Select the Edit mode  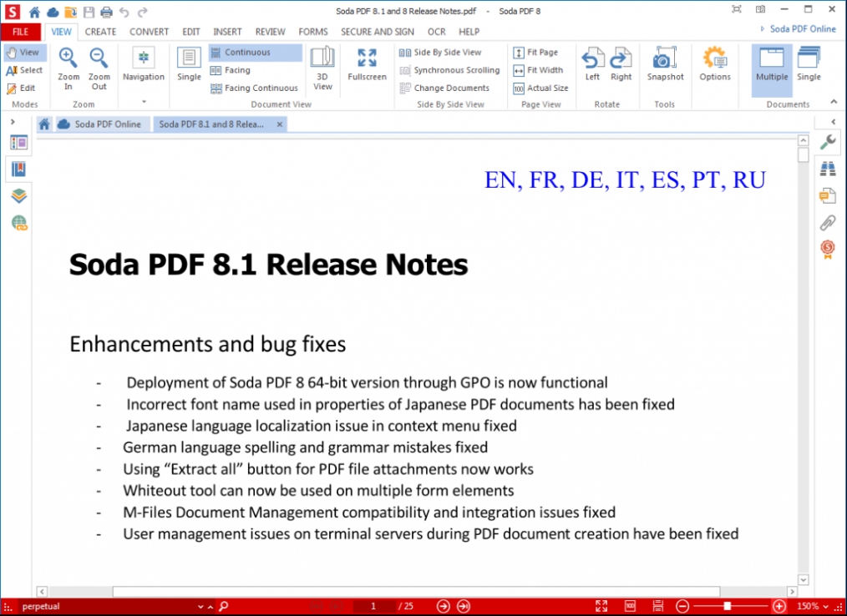coord(22,88)
